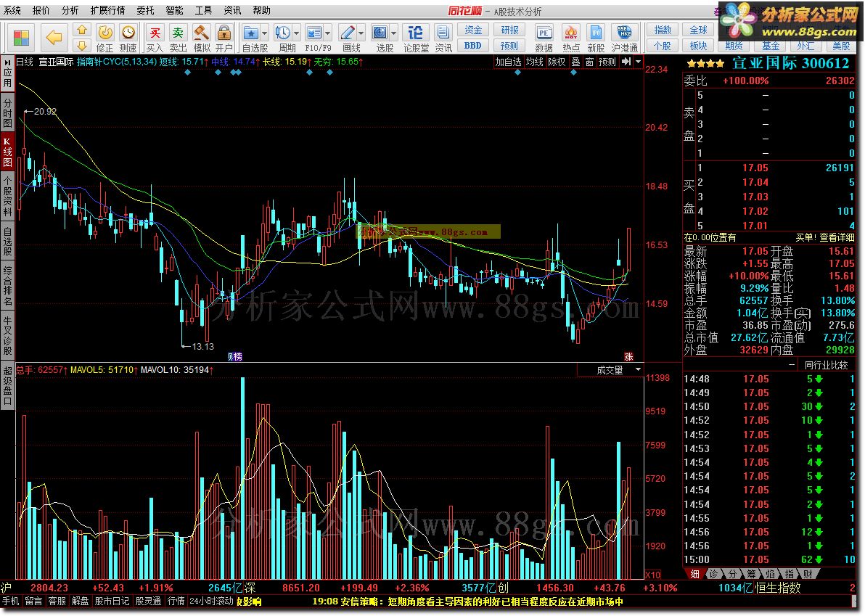Click the 贝榜 marker under the chart
The width and height of the screenshot is (865, 616).
pos(235,357)
